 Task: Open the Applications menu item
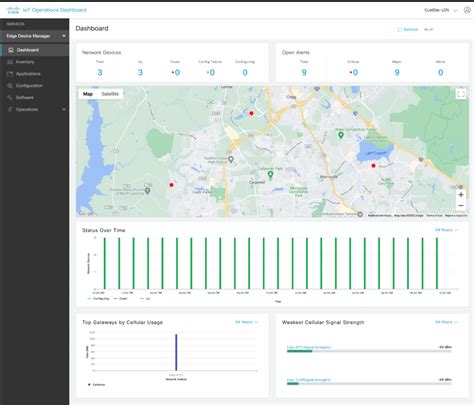[x=35, y=74]
